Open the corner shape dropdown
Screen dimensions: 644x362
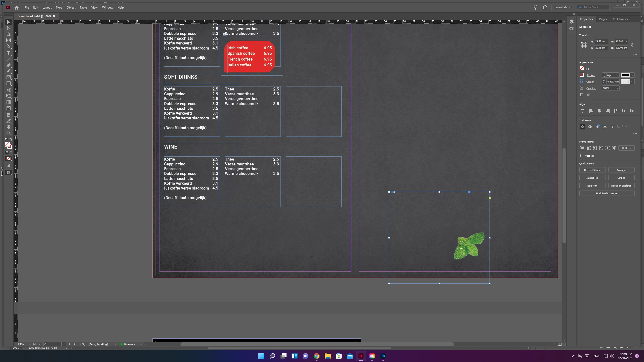[x=632, y=82]
